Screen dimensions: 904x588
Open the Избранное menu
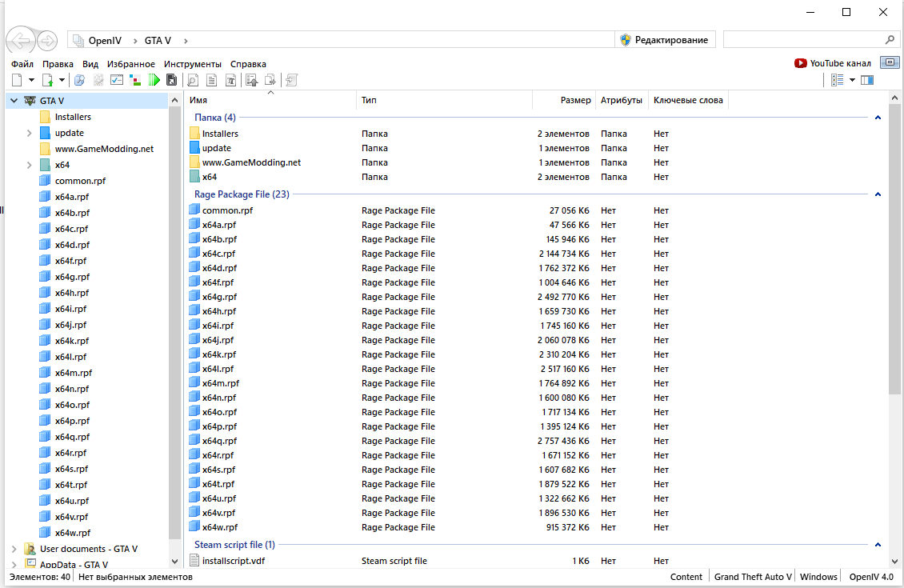coord(131,64)
